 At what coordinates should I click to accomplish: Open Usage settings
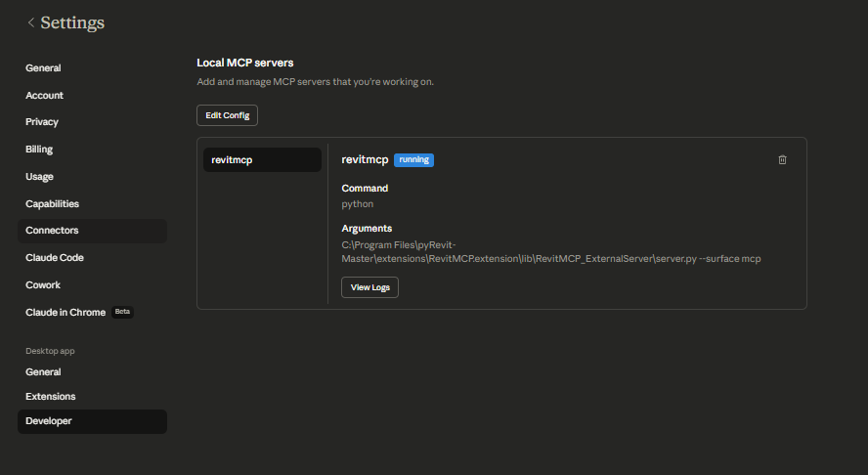pos(39,177)
